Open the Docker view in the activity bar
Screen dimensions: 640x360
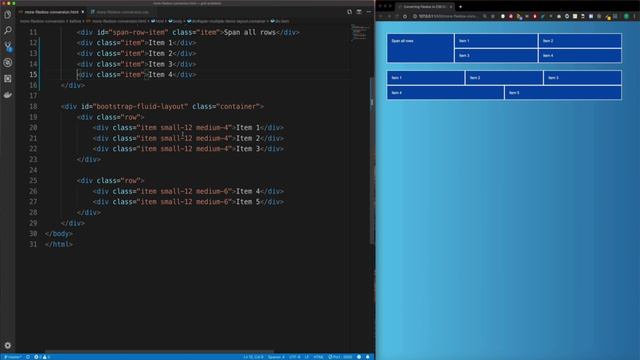pyautogui.click(x=7, y=95)
